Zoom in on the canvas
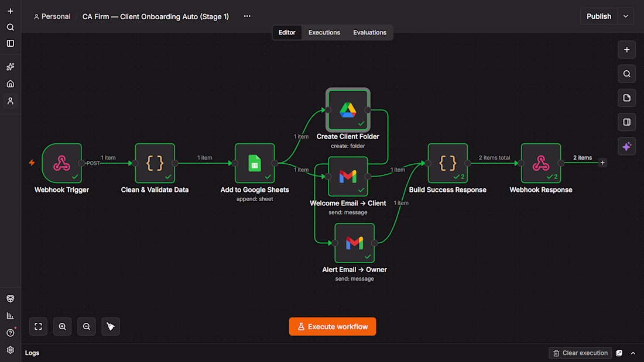This screenshot has height=362, width=644. 63,327
